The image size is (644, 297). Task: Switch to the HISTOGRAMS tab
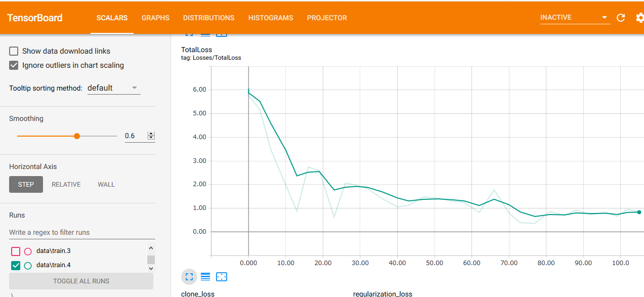click(x=271, y=18)
